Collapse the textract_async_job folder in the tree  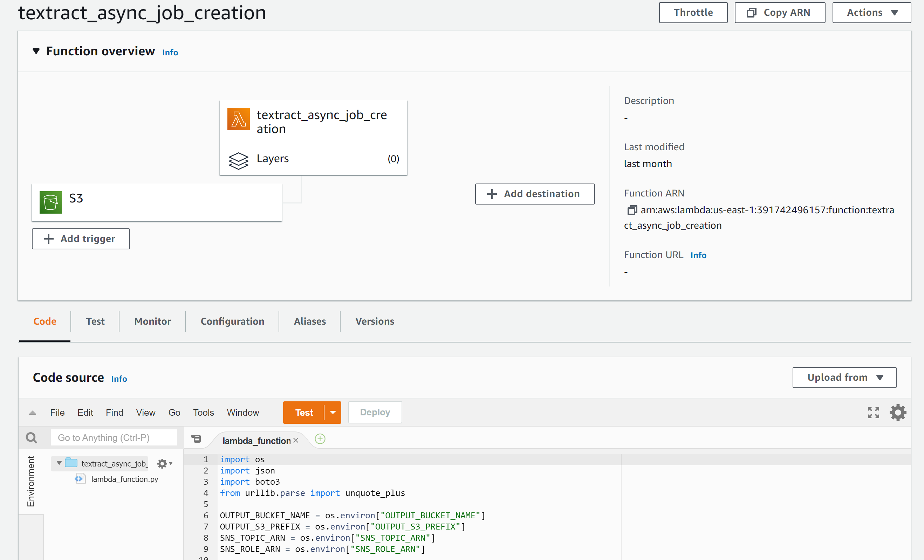[59, 463]
